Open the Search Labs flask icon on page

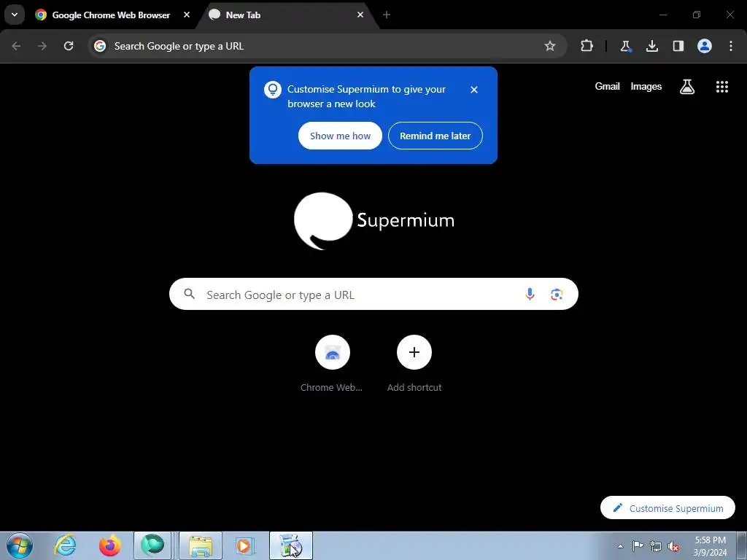687,87
